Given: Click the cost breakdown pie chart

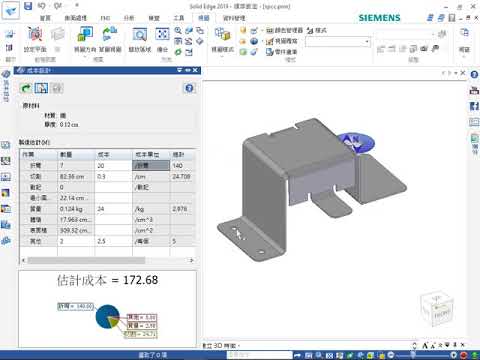Looking at the screenshot, I should (x=107, y=317).
